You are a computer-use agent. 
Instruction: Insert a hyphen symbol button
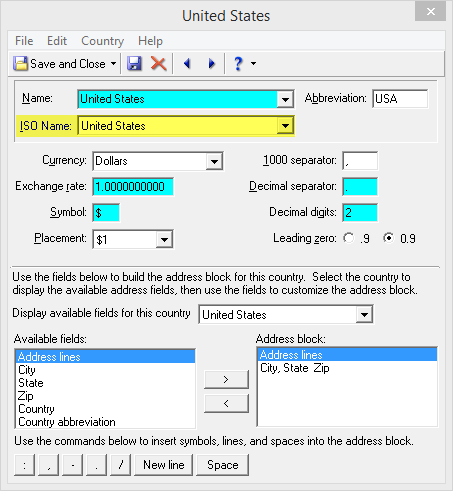pos(73,465)
